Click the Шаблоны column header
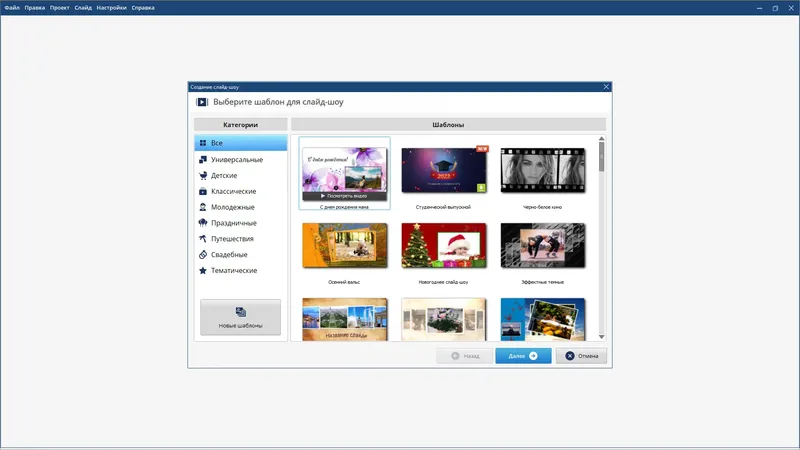Screen dimensions: 800x450 [x=448, y=124]
